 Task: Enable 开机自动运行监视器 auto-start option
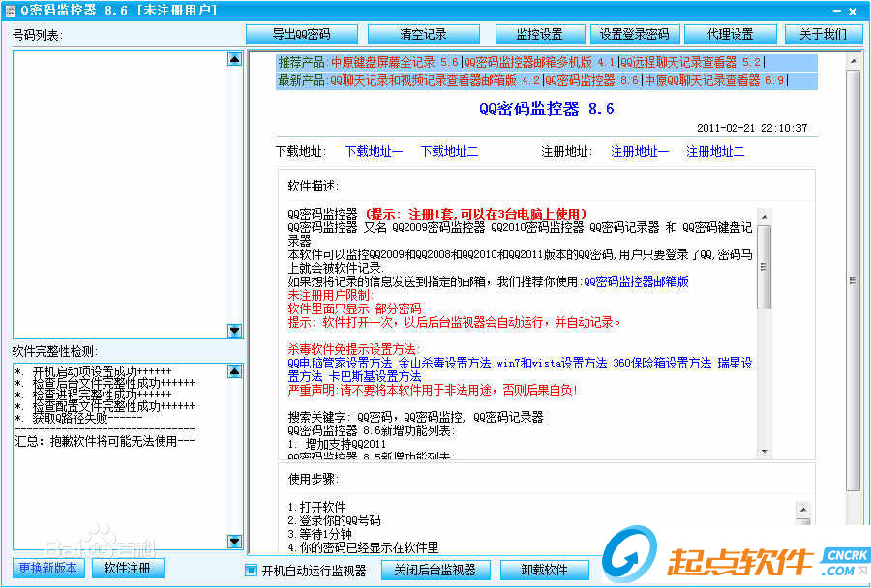coord(250,571)
